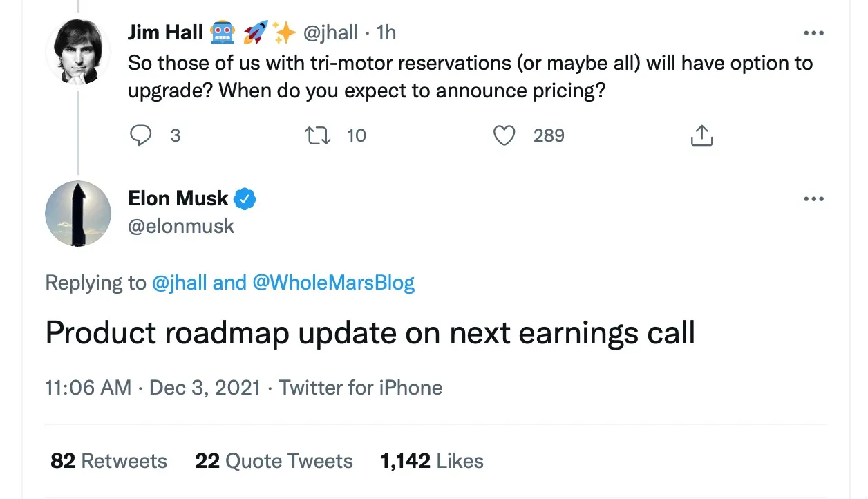This screenshot has height=499, width=868.
Task: Click the Elon Musk display name
Action: point(178,198)
